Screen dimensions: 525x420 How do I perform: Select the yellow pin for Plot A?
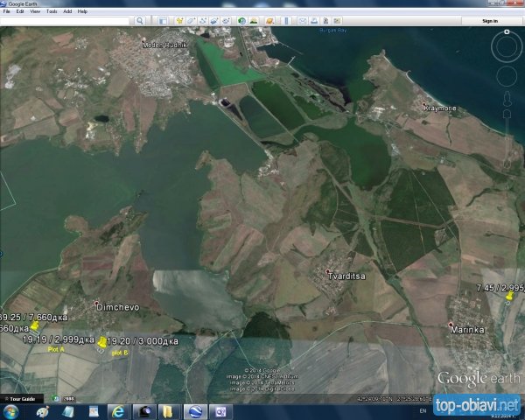pos(35,325)
